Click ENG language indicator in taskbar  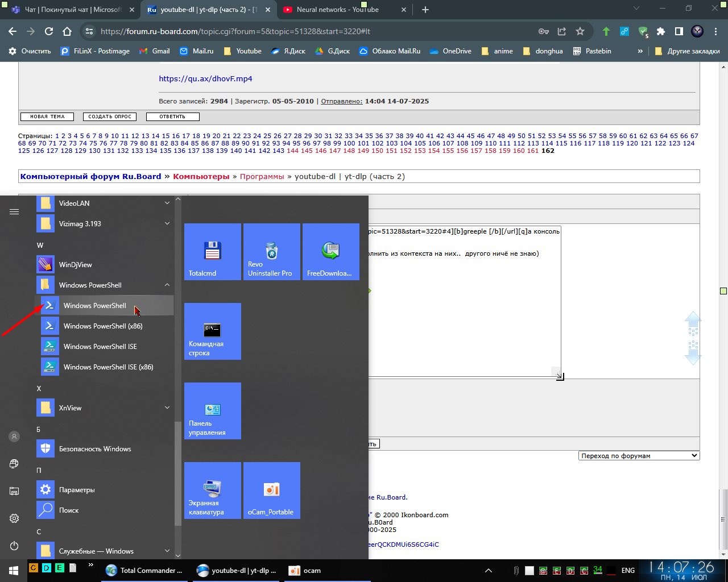[x=628, y=571]
